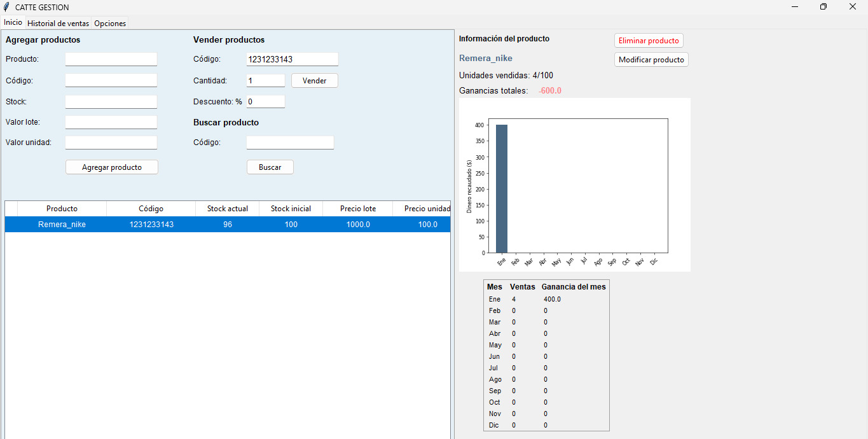Click the CATTE GESTION feather app icon
Viewport: 868px width, 439px height.
6,7
